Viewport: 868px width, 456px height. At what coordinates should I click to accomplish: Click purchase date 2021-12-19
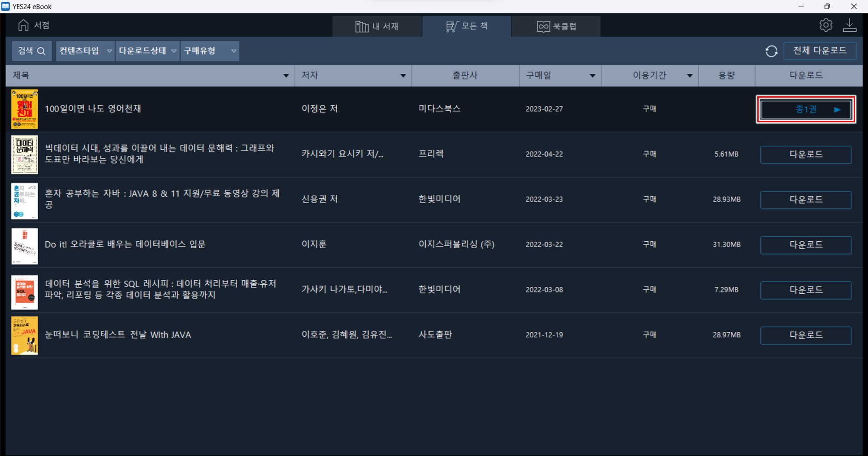[x=544, y=335]
